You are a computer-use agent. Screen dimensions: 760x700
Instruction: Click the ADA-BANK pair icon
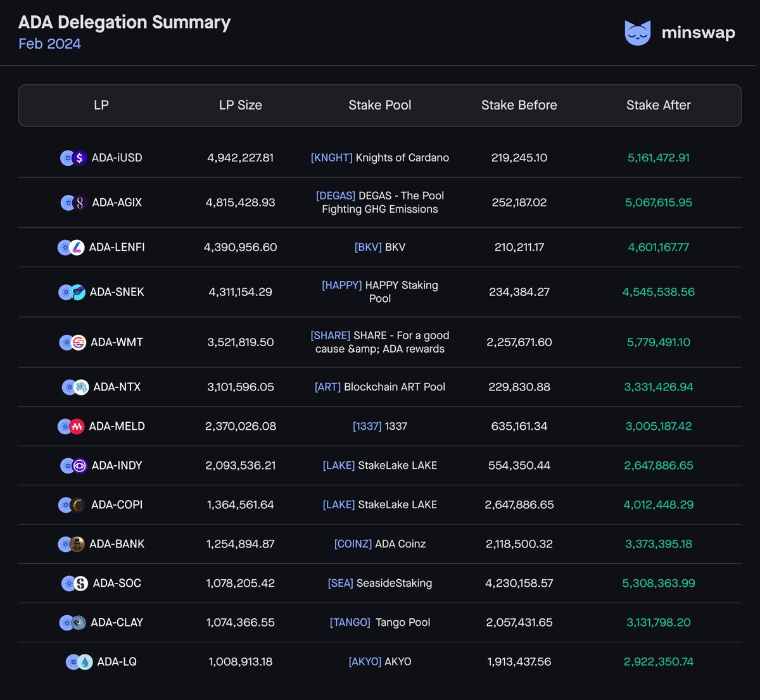point(72,544)
